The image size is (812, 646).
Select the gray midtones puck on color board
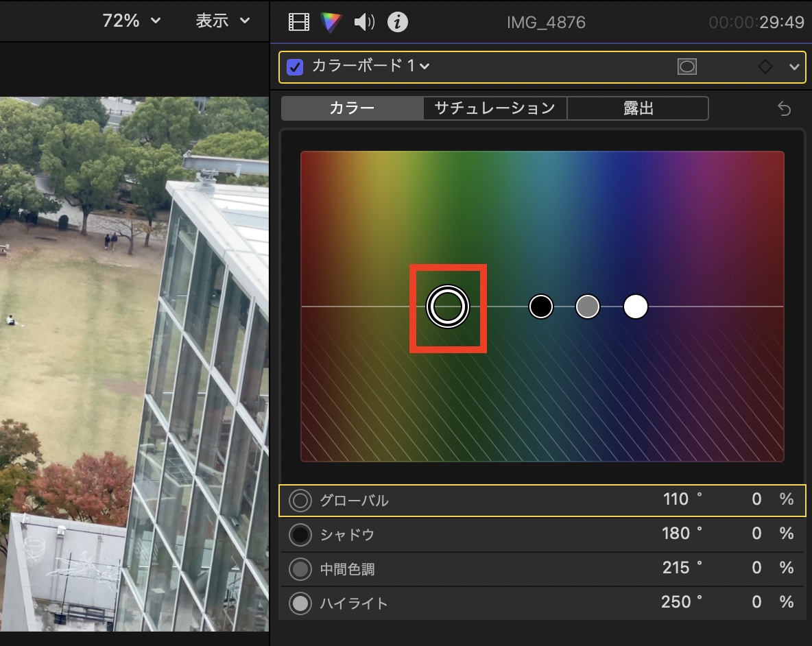click(x=588, y=307)
